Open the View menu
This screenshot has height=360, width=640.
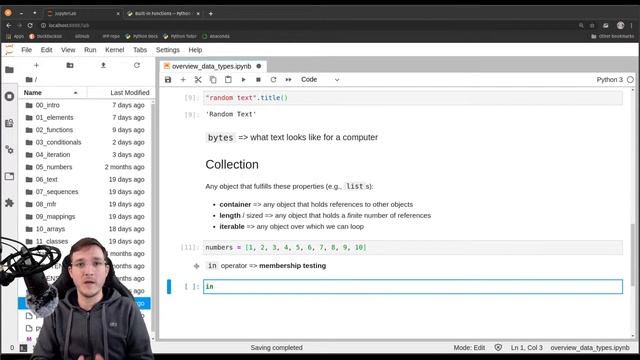pyautogui.click(x=68, y=50)
